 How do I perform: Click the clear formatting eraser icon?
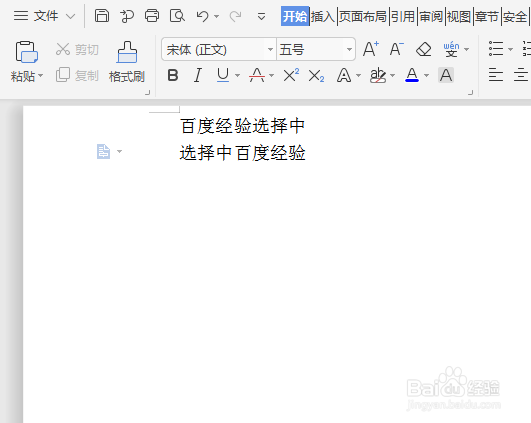(x=423, y=49)
